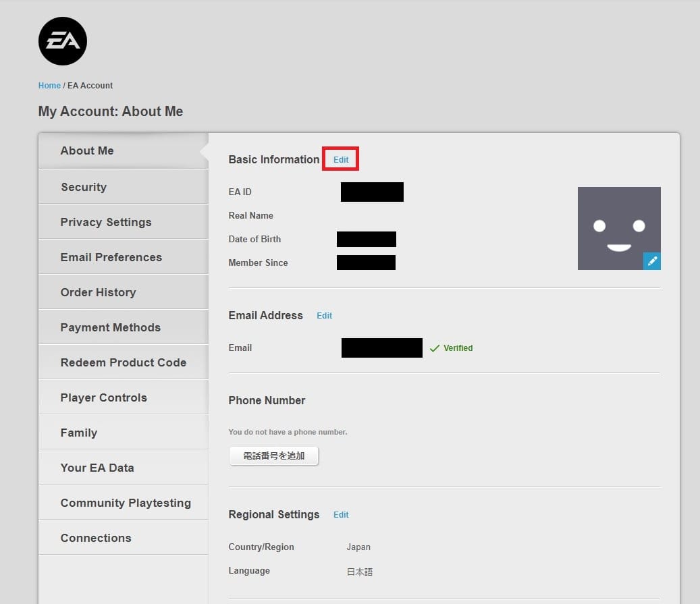Viewport: 700px width, 604px height.
Task: Open the Security tab
Action: (124, 187)
